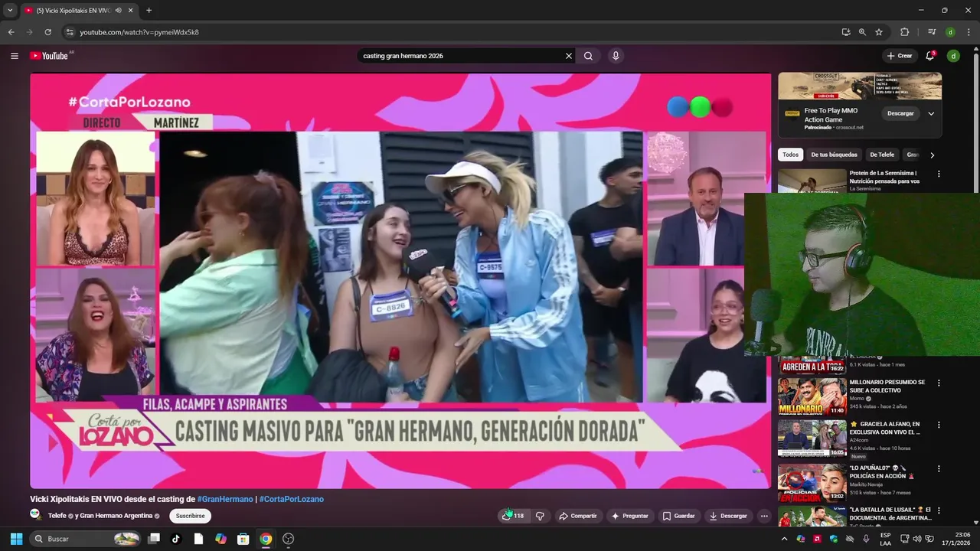Open the #CortaPorLozano hashtag link
The width and height of the screenshot is (980, 551).
coord(292,499)
